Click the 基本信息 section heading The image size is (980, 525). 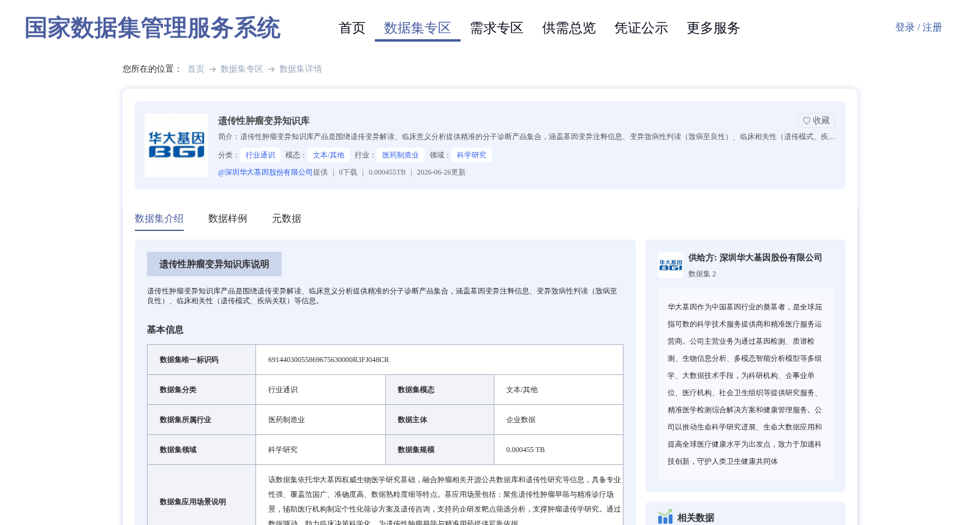165,330
